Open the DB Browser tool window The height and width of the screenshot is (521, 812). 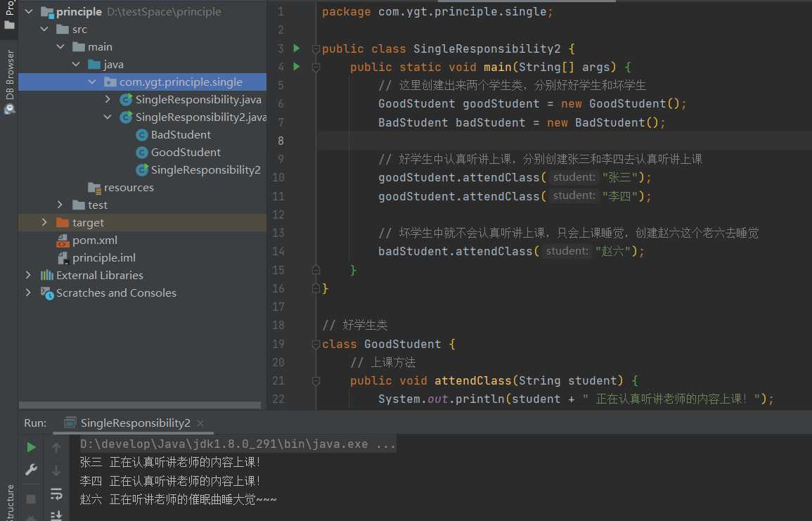pos(9,82)
